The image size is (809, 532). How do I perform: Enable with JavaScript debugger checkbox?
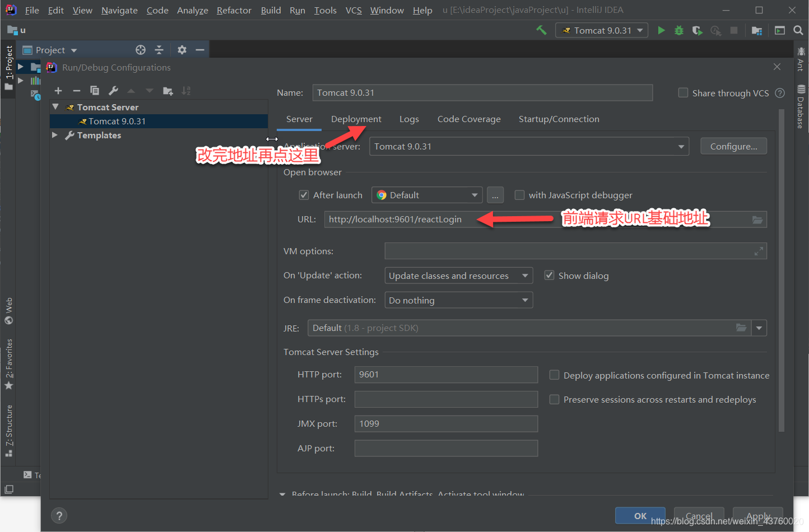519,195
